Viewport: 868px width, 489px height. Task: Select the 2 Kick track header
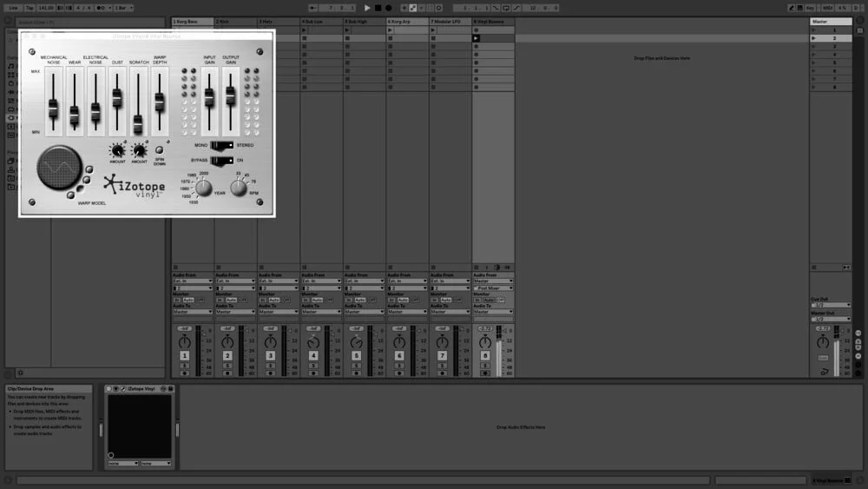(235, 22)
